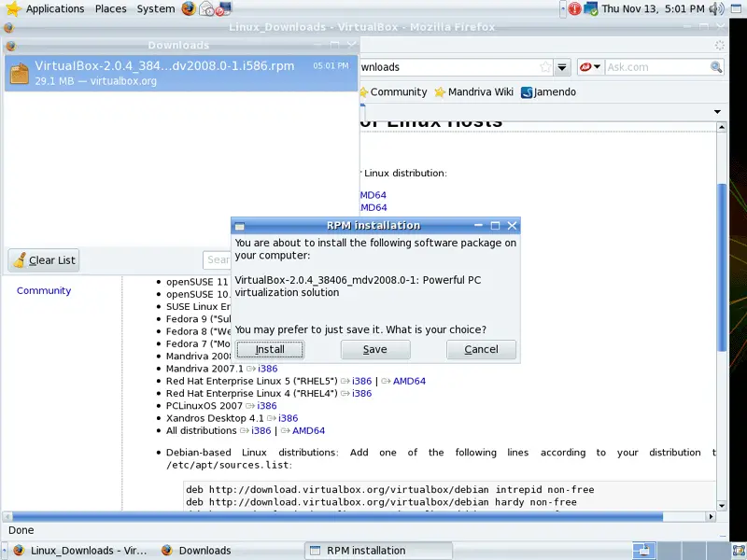Open the All distributions i386 link
747x560 pixels.
tap(261, 430)
